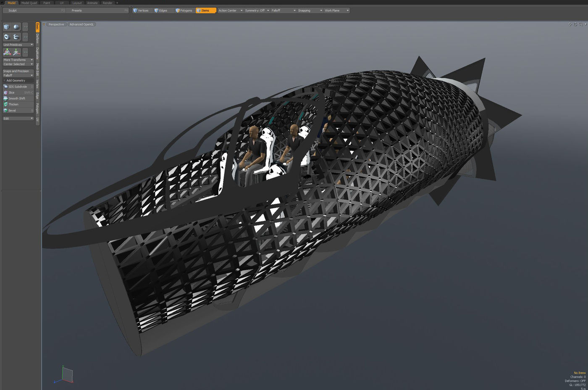Click the Perspective viewport view label

pos(56,24)
